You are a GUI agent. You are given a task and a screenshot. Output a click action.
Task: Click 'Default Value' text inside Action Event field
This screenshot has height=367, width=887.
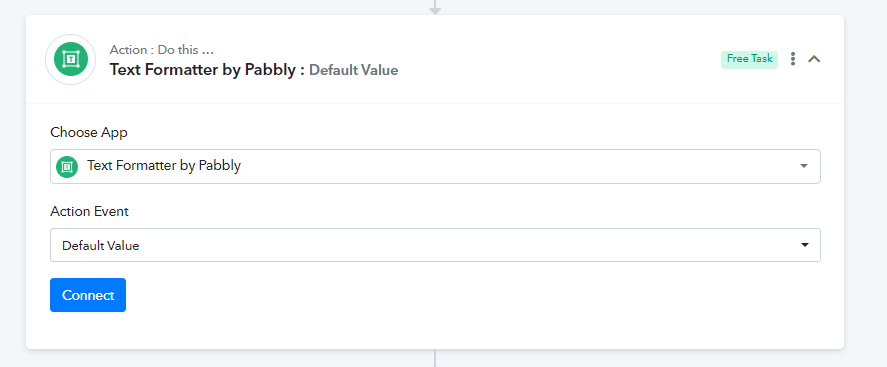coord(101,245)
